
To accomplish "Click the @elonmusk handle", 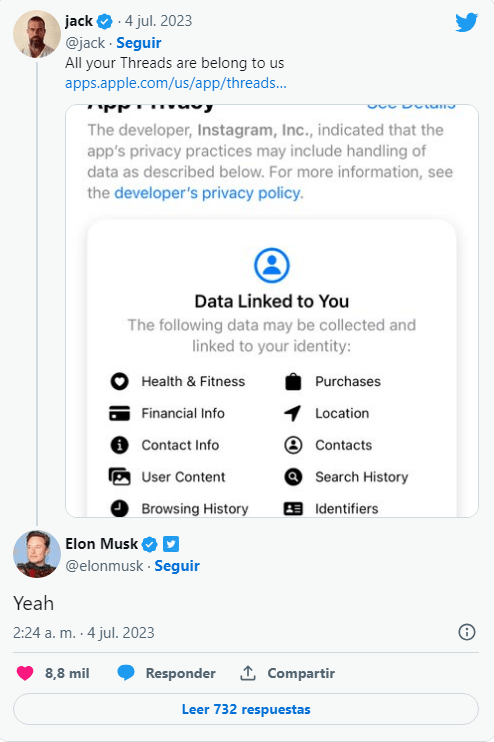I will click(104, 566).
